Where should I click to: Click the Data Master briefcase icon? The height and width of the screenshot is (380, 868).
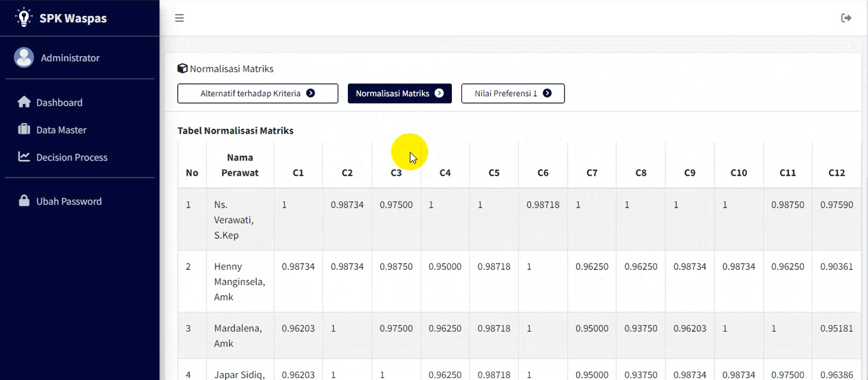[24, 129]
